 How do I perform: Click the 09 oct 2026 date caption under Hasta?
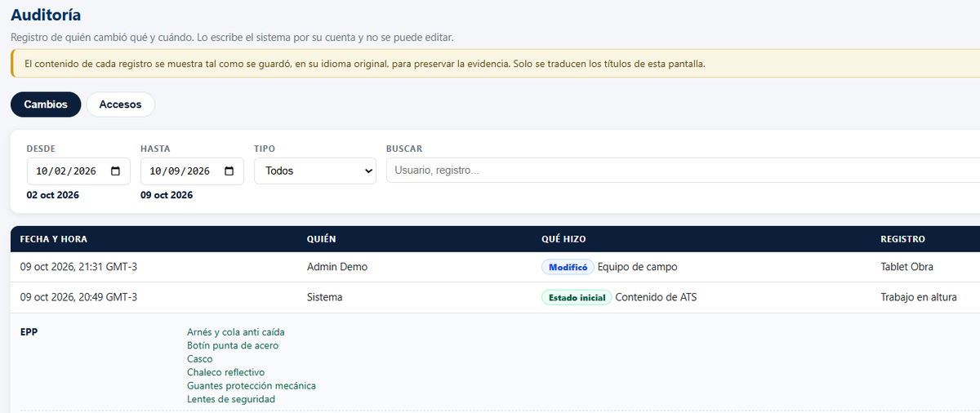[167, 195]
